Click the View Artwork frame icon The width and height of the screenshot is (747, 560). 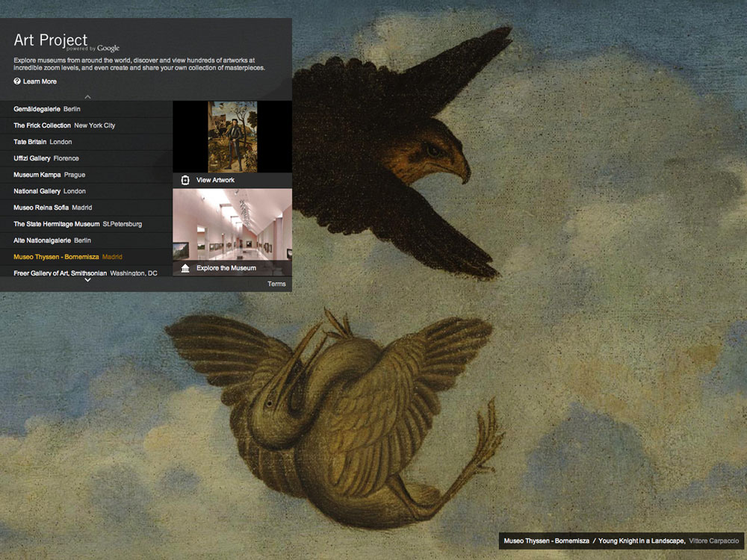pos(185,180)
